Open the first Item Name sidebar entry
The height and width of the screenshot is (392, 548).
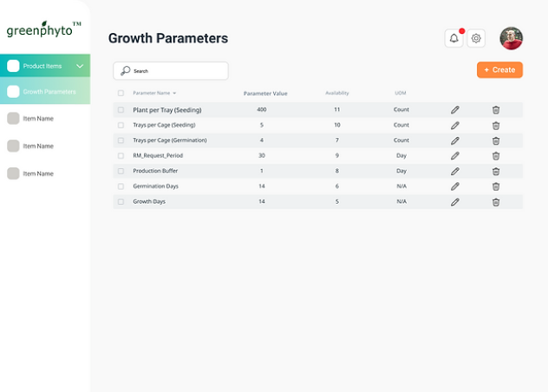coord(38,119)
